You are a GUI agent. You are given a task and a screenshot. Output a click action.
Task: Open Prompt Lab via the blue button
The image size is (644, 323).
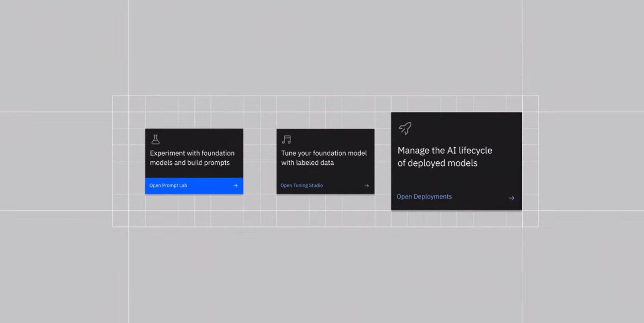pos(194,186)
